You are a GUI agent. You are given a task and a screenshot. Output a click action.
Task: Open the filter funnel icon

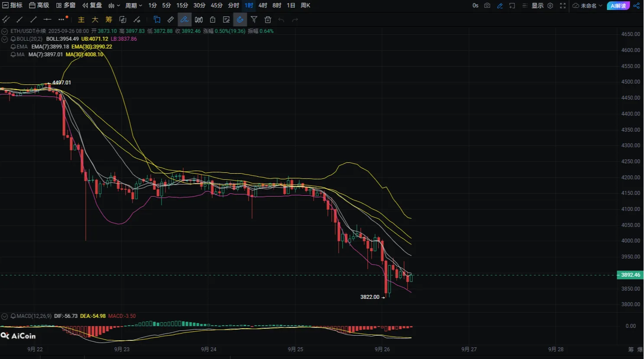pyautogui.click(x=254, y=19)
